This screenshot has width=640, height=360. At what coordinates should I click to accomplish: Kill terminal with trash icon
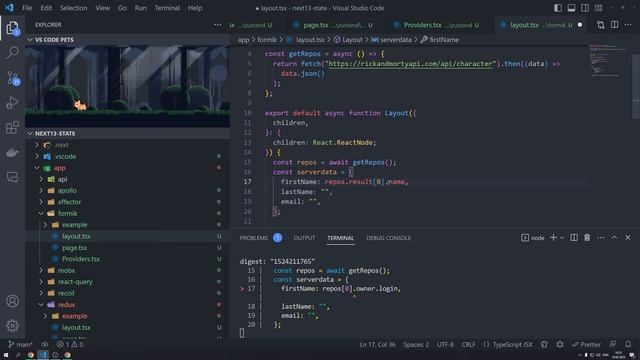coord(587,238)
